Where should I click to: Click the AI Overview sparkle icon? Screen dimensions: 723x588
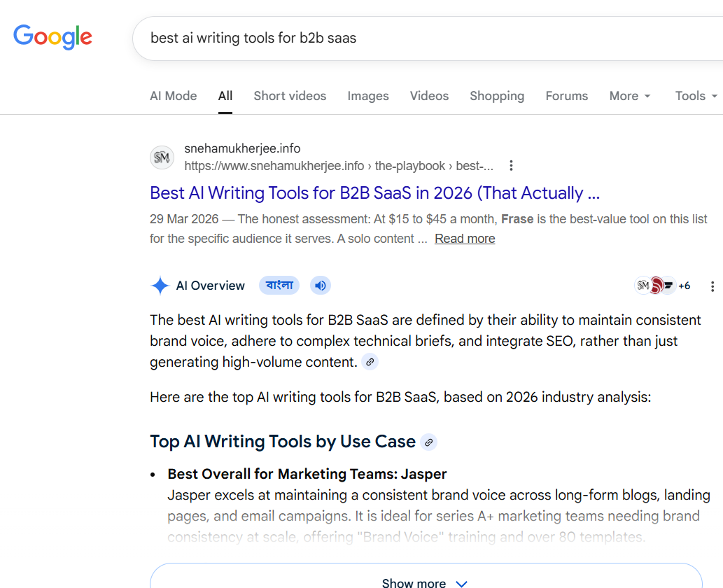tap(160, 286)
